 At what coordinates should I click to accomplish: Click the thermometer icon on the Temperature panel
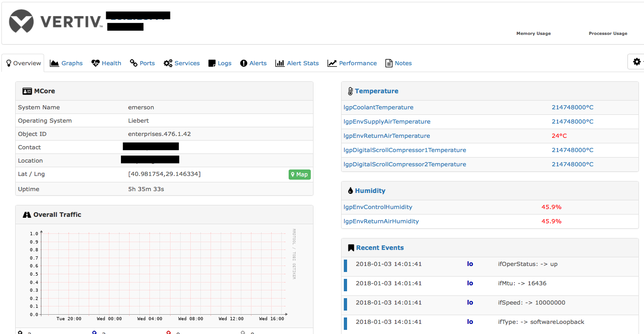point(350,91)
